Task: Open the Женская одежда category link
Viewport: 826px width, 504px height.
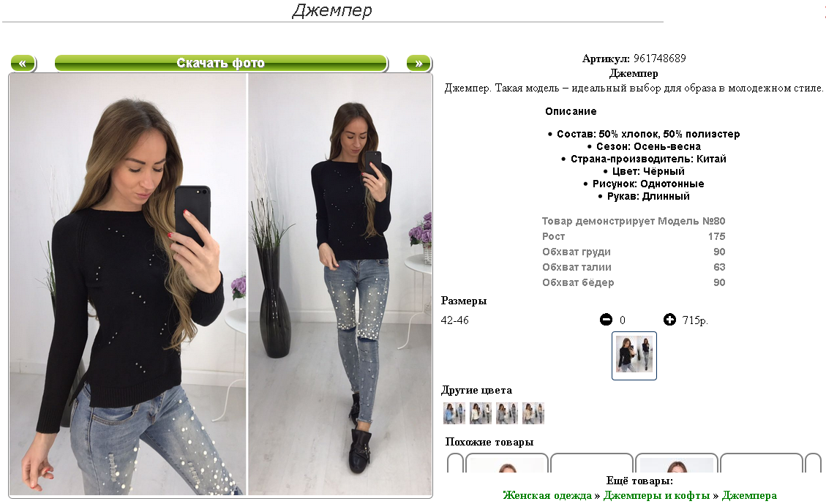Action: click(547, 495)
